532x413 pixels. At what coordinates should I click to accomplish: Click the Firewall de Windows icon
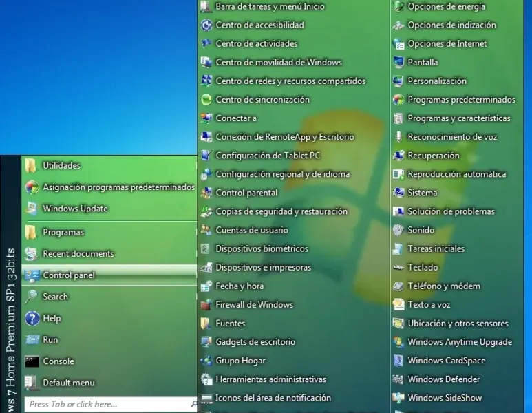(206, 305)
